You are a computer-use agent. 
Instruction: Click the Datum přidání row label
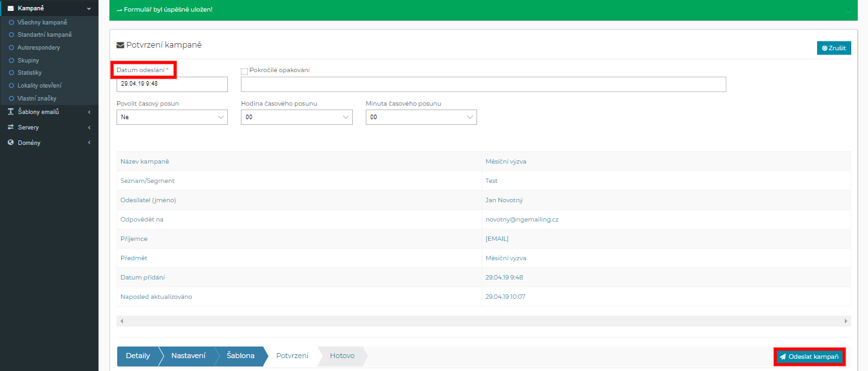(142, 278)
